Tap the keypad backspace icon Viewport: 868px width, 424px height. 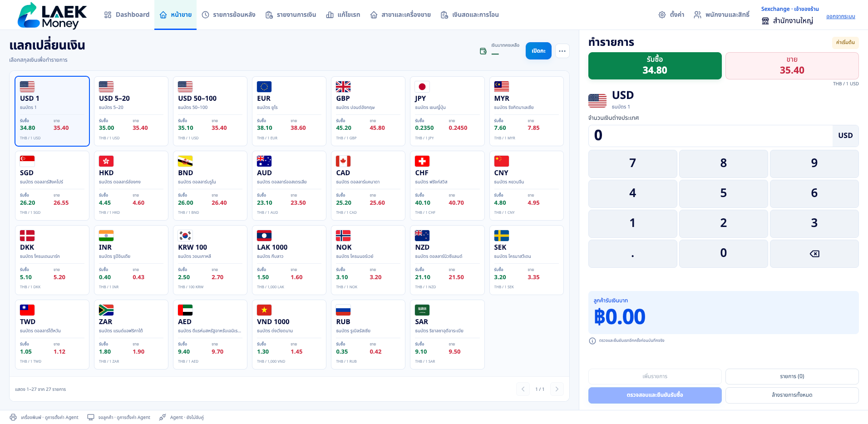point(814,254)
